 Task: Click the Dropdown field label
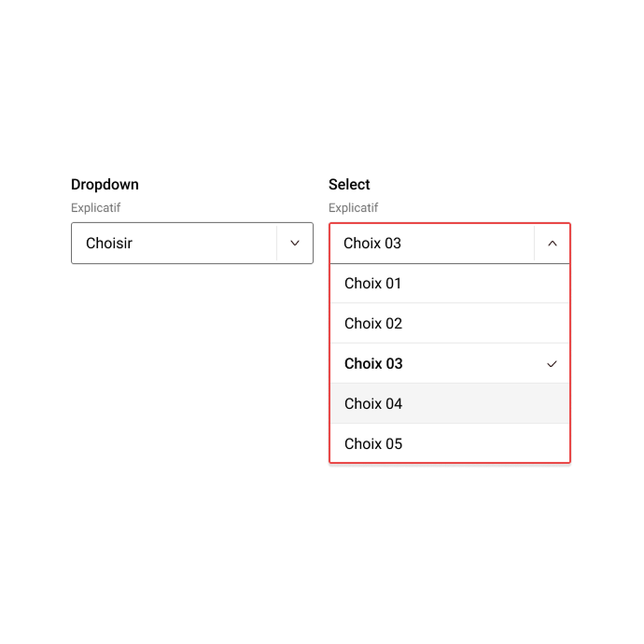[105, 185]
